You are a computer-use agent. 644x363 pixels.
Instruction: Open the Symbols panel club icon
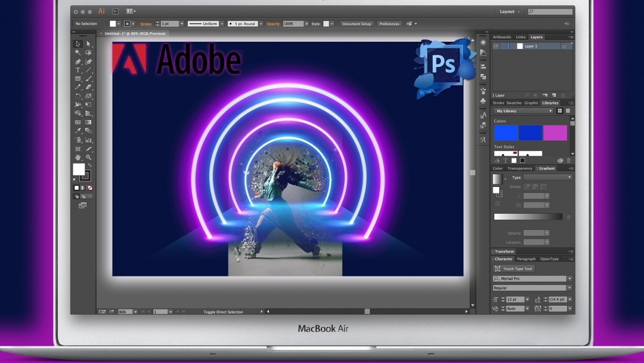483,101
